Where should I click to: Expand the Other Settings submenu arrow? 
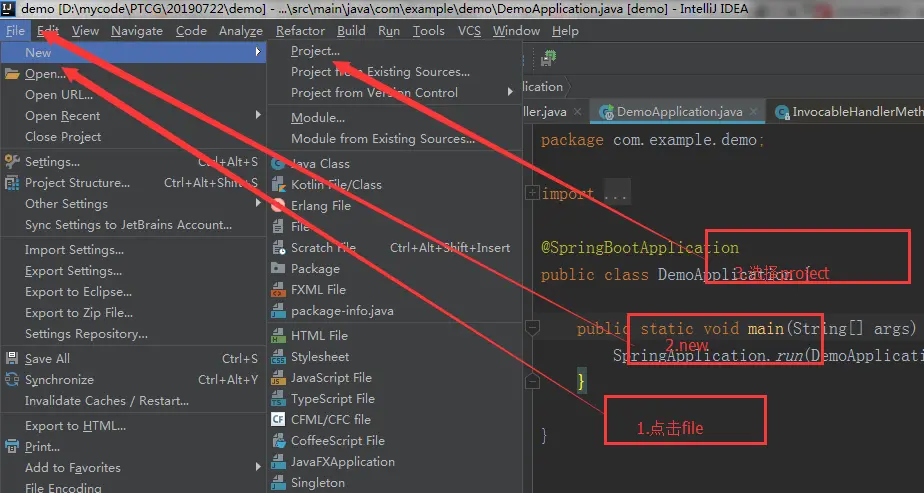click(258, 203)
